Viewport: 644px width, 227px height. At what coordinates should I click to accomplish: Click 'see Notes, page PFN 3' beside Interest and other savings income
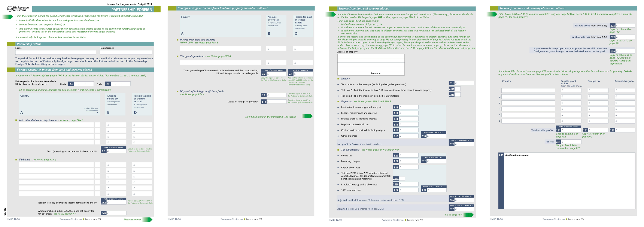click(71, 120)
